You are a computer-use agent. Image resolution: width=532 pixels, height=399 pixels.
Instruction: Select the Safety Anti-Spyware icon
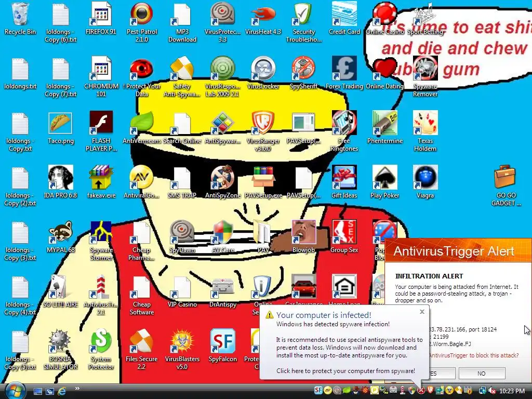pos(182,68)
